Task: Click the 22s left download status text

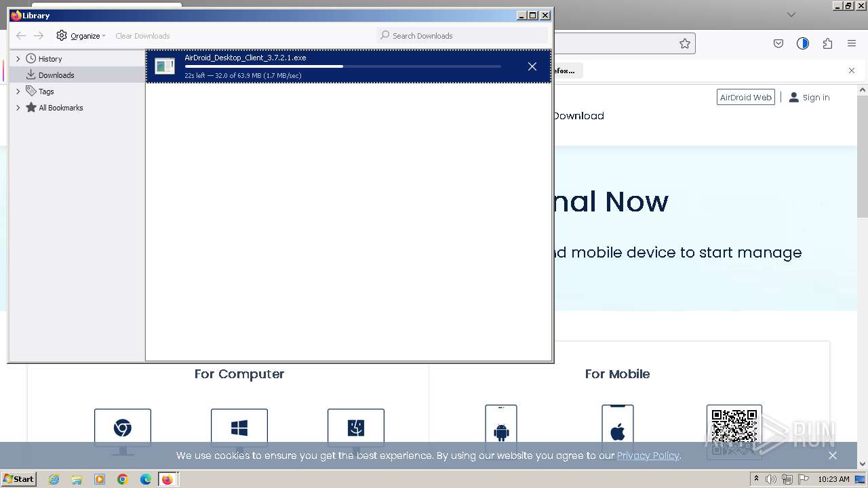Action: click(243, 75)
